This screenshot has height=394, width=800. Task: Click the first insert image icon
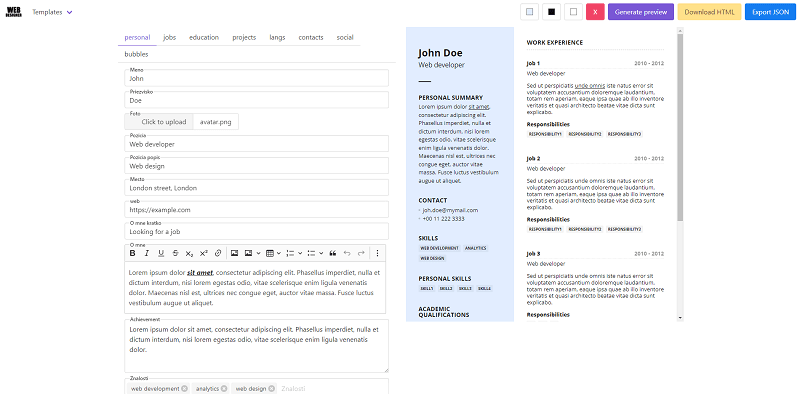click(235, 253)
